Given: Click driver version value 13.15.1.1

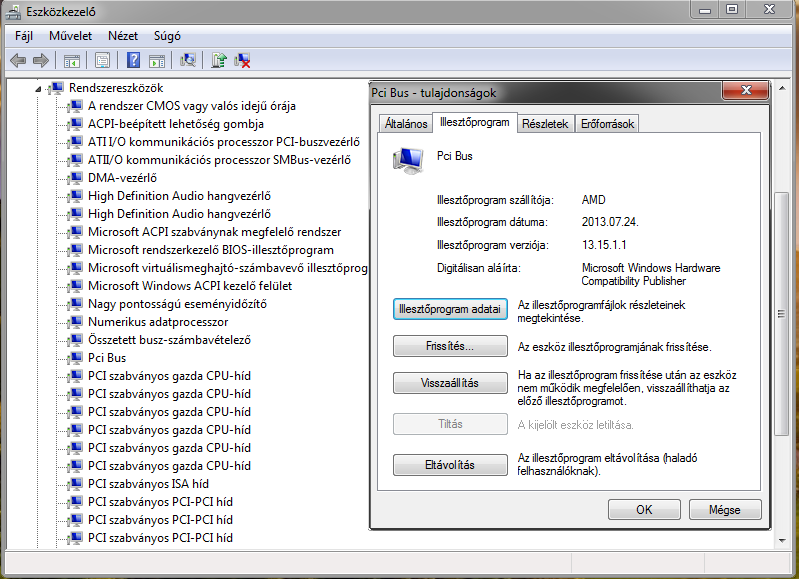Looking at the screenshot, I should [604, 245].
